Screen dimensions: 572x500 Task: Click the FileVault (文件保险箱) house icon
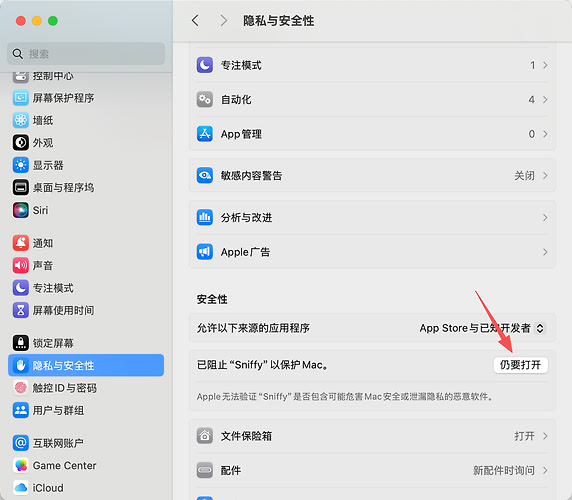(x=205, y=436)
